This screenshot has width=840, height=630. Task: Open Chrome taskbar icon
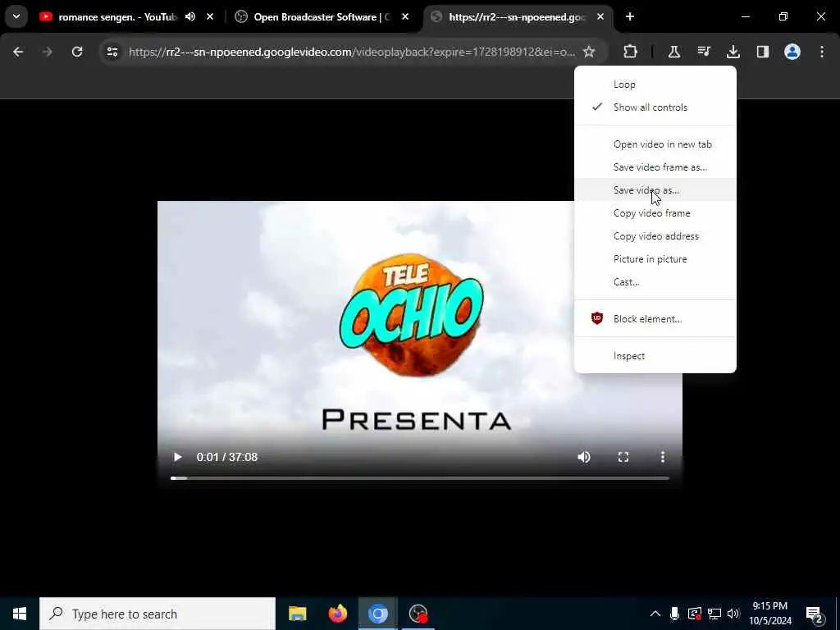pyautogui.click(x=377, y=614)
